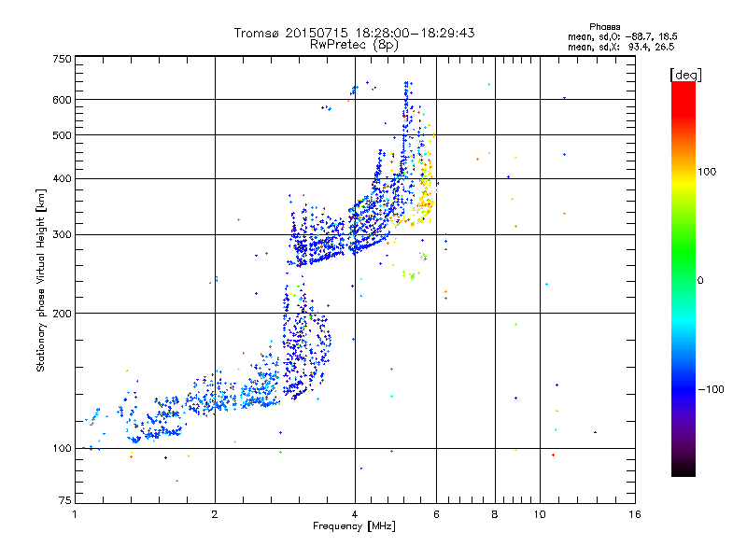This screenshot has width=747, height=560.
Task: Click the '[deg]' colorbar unit label
Action: [685, 75]
